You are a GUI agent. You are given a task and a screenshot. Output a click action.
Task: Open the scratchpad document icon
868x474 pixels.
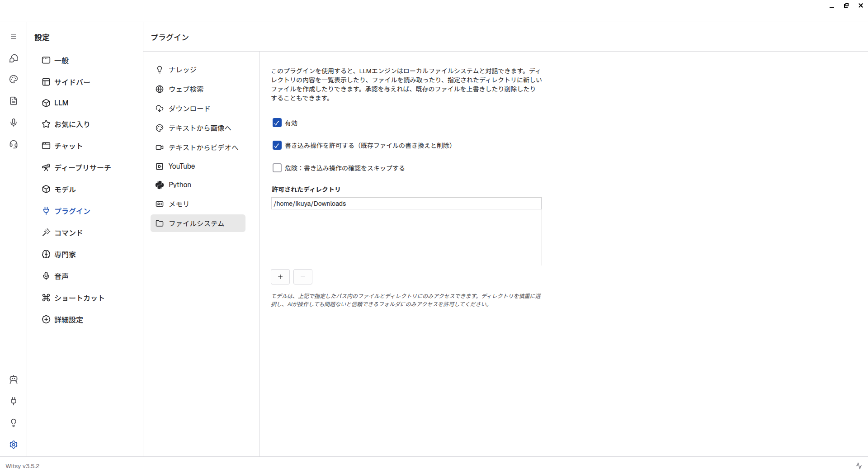(x=14, y=101)
